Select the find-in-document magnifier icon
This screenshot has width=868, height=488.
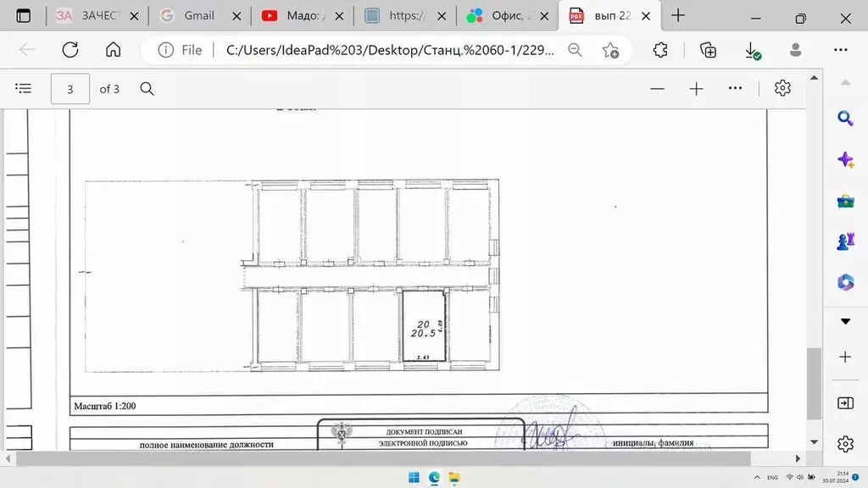coord(147,88)
